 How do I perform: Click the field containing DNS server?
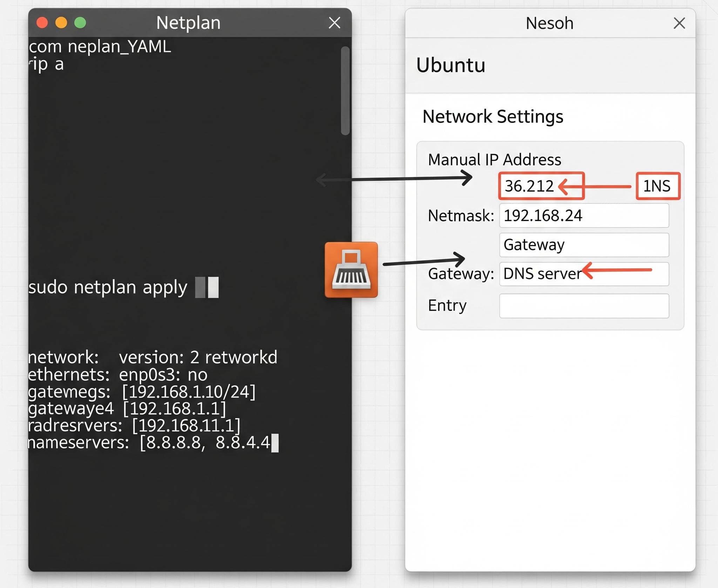click(584, 274)
